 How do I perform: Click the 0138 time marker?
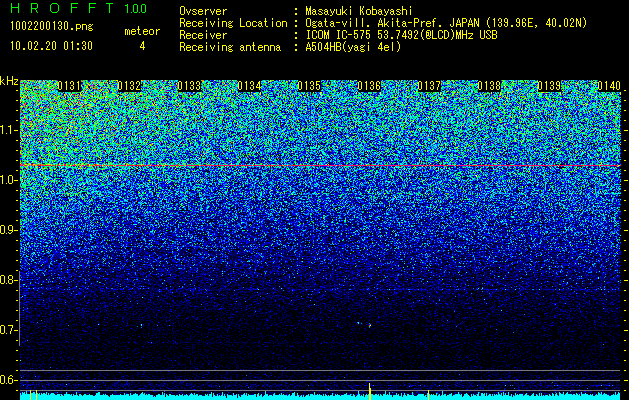489,86
